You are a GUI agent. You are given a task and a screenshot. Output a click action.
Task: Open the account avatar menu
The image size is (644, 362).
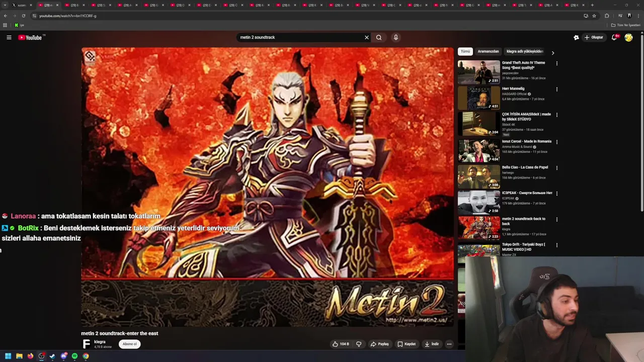[x=628, y=37]
